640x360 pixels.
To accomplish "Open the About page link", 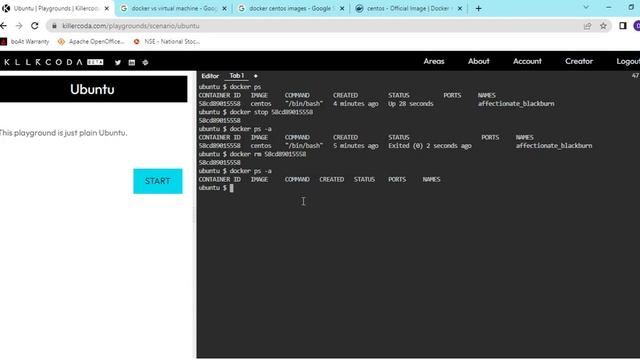I will 478,61.
